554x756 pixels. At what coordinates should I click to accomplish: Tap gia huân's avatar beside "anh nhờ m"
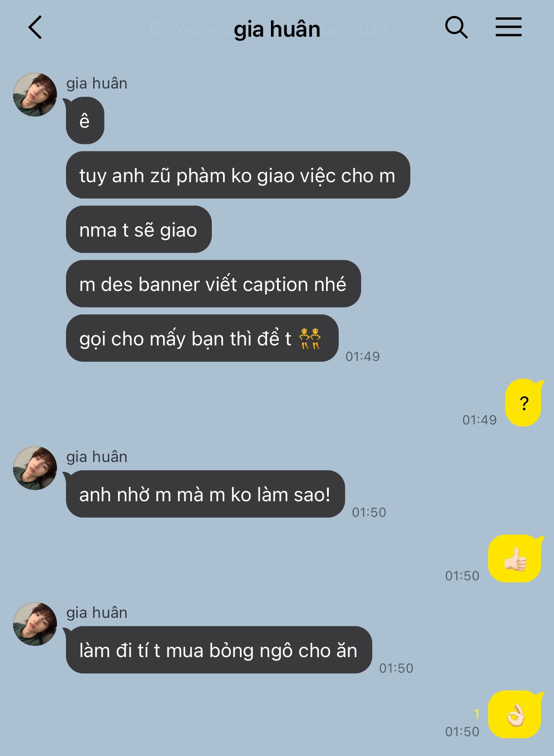(35, 468)
